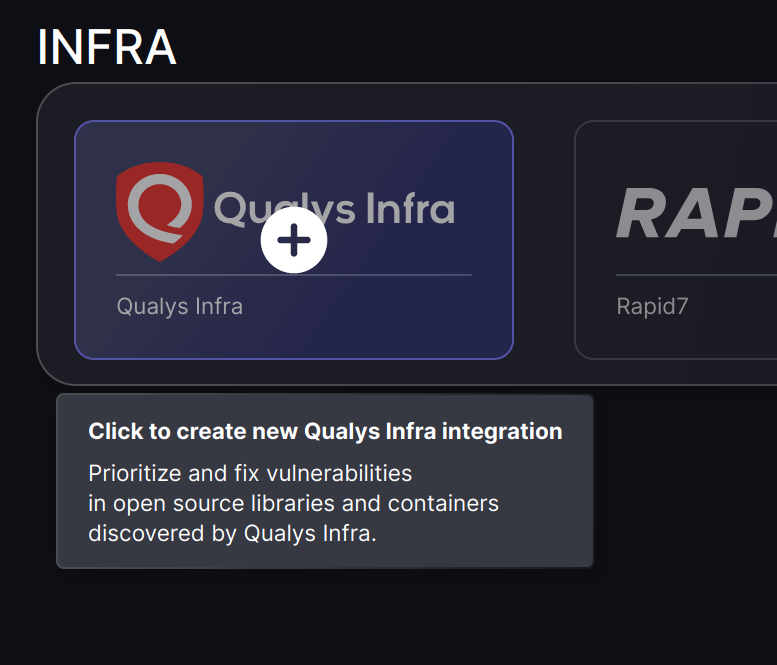Click the plus icon on Qualys Infra card
Image resolution: width=777 pixels, height=665 pixels.
[x=294, y=240]
